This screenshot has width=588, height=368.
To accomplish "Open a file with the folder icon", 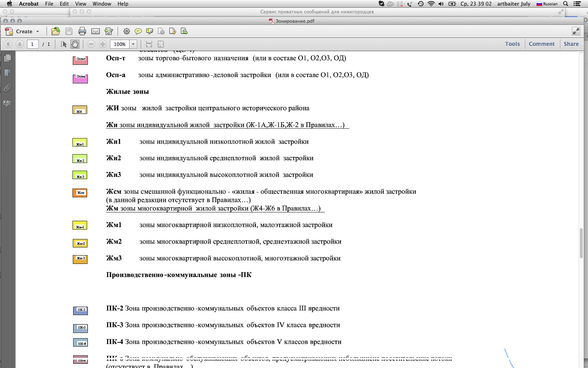I will (55, 31).
